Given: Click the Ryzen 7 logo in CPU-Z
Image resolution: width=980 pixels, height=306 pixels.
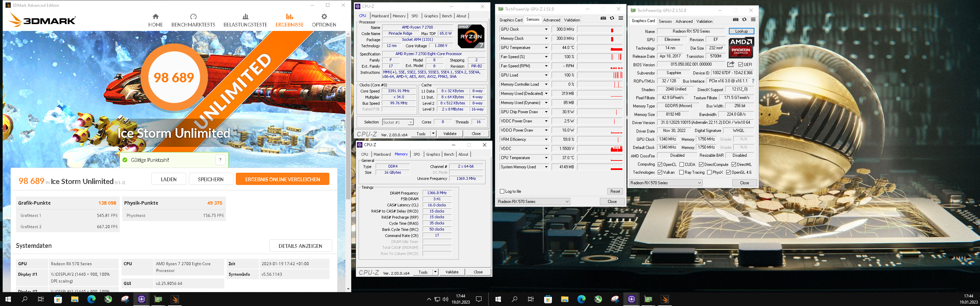Looking at the screenshot, I should [x=471, y=36].
